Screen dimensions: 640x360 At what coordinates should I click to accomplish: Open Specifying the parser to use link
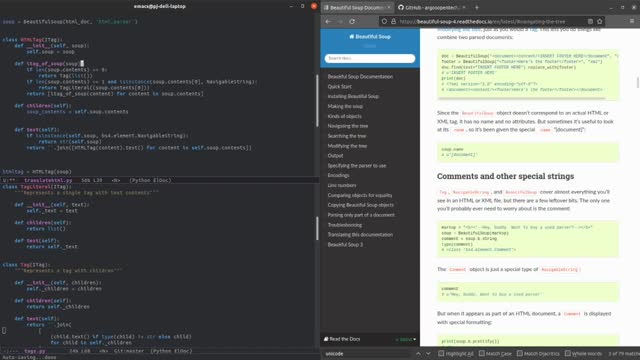357,166
